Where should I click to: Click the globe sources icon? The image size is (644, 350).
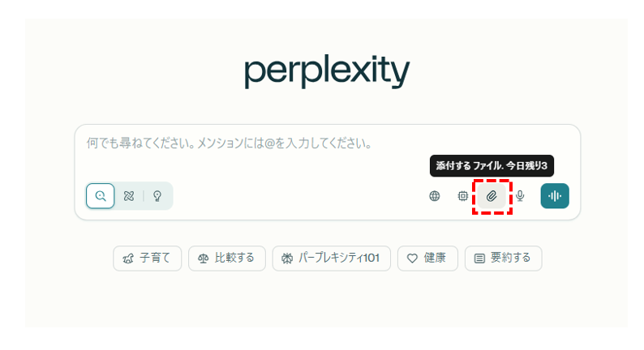tap(435, 196)
